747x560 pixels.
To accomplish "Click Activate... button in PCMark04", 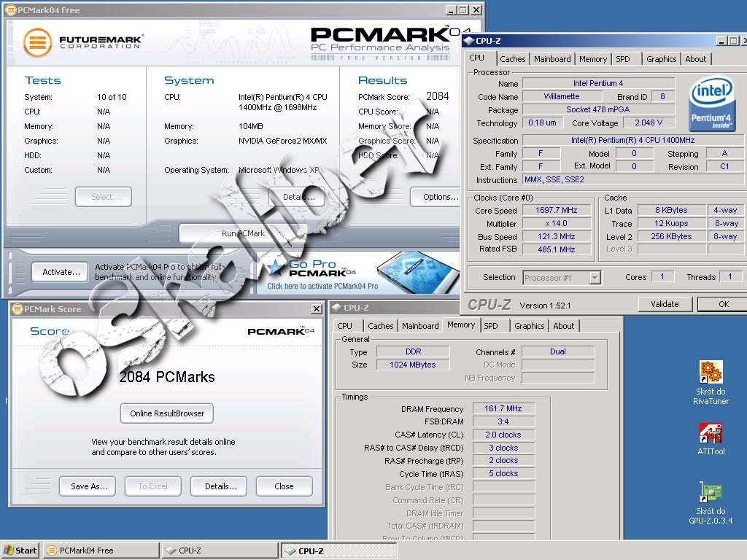I will tap(60, 272).
